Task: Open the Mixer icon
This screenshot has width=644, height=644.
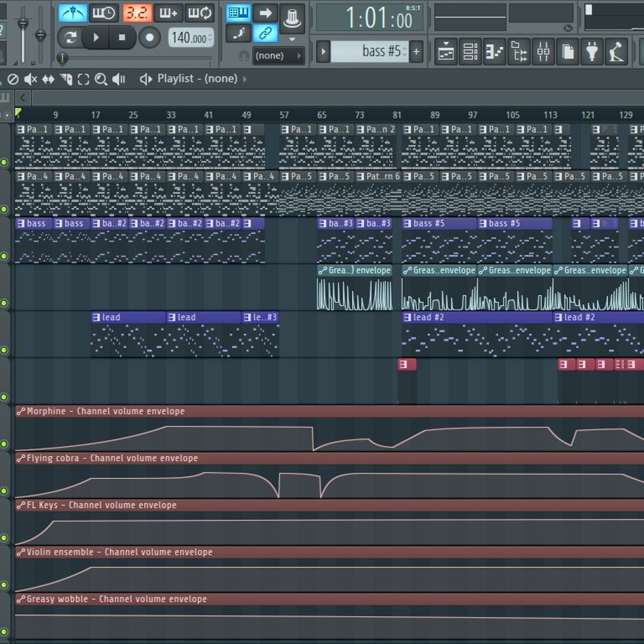Action: [x=543, y=52]
